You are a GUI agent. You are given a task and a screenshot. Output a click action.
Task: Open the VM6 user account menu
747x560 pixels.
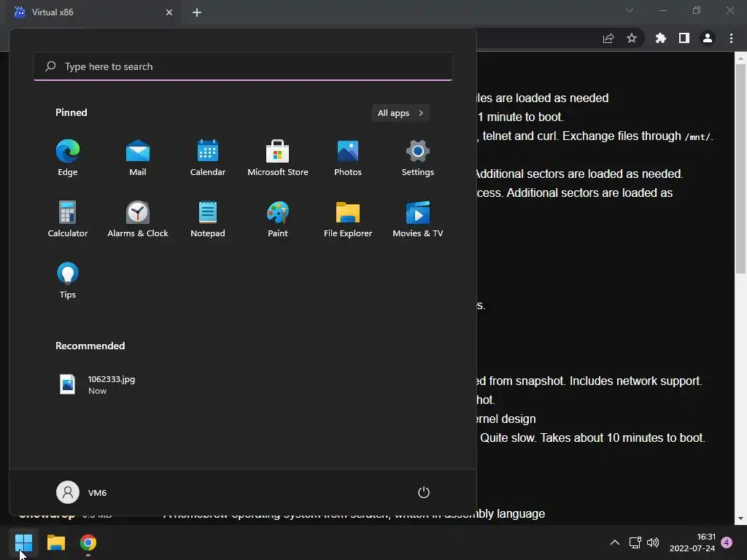click(82, 492)
